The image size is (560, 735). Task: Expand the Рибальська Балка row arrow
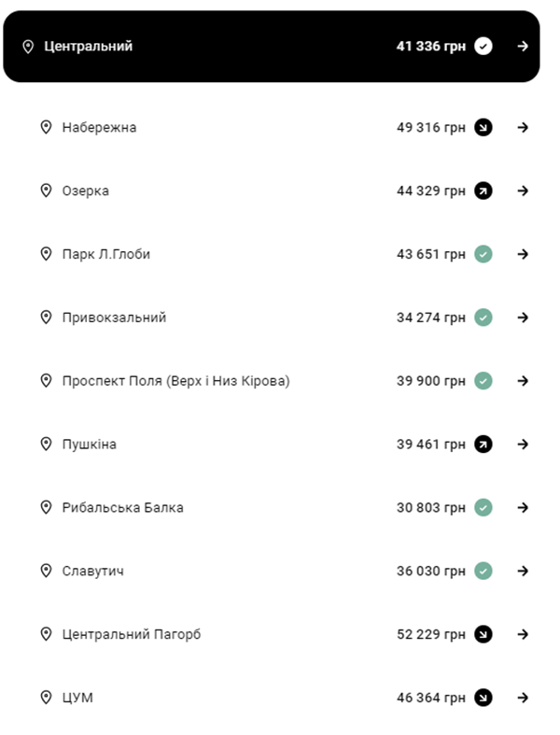(523, 508)
